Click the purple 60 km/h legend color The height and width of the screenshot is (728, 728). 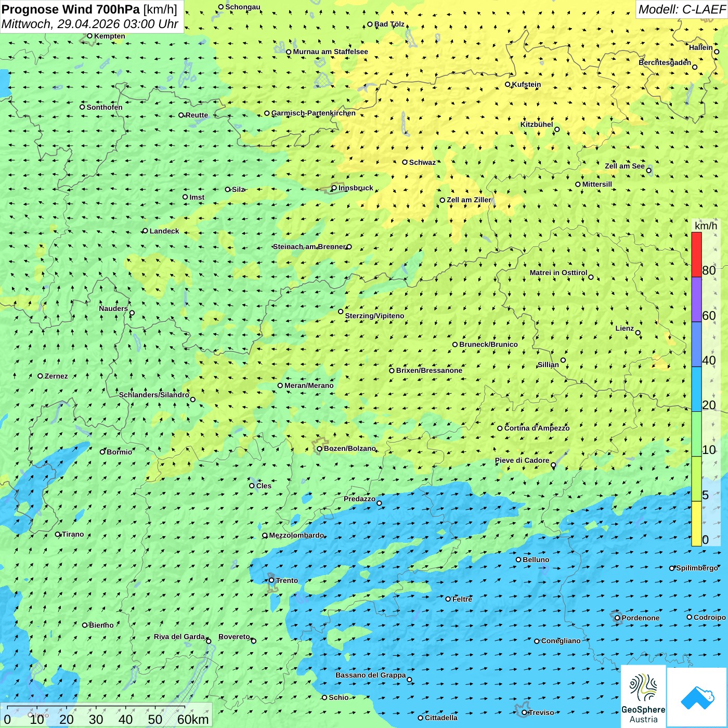pyautogui.click(x=696, y=300)
